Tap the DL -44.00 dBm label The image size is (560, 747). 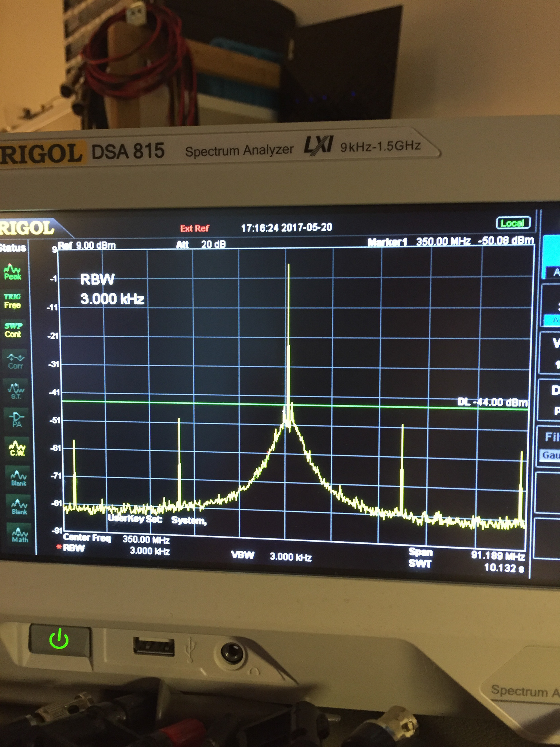click(493, 402)
